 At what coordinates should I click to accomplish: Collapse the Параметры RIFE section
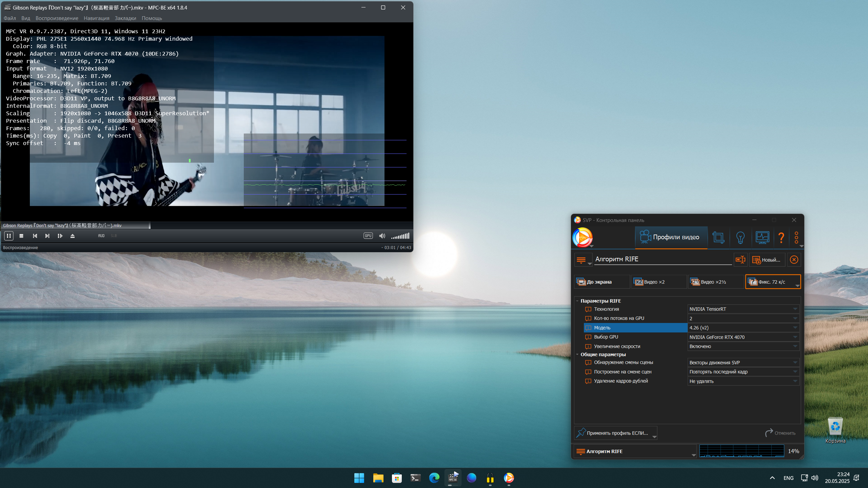pyautogui.click(x=577, y=301)
